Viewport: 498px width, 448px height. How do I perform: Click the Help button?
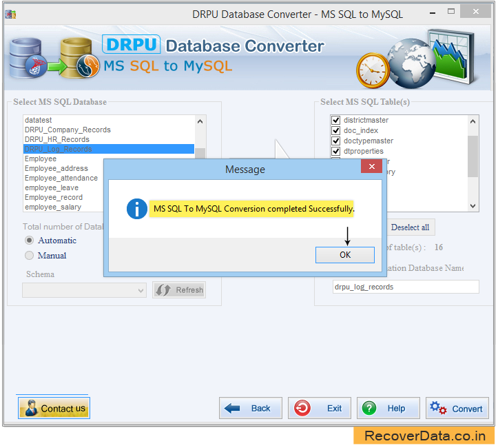(388, 408)
